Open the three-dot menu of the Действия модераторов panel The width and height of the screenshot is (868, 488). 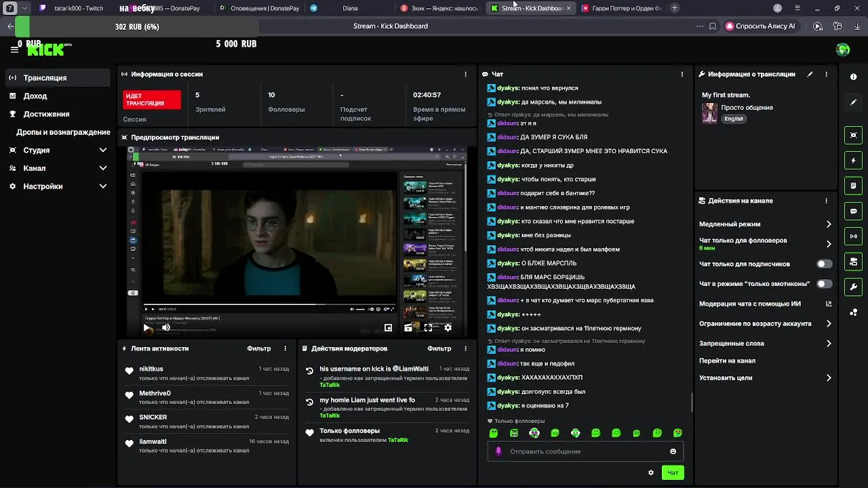coord(465,348)
